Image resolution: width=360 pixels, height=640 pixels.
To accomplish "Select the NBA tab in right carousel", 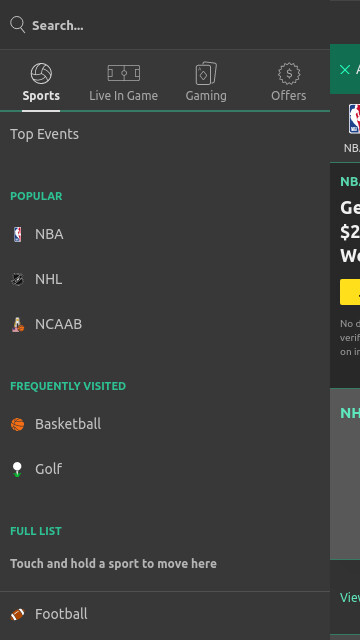I will click(x=353, y=129).
